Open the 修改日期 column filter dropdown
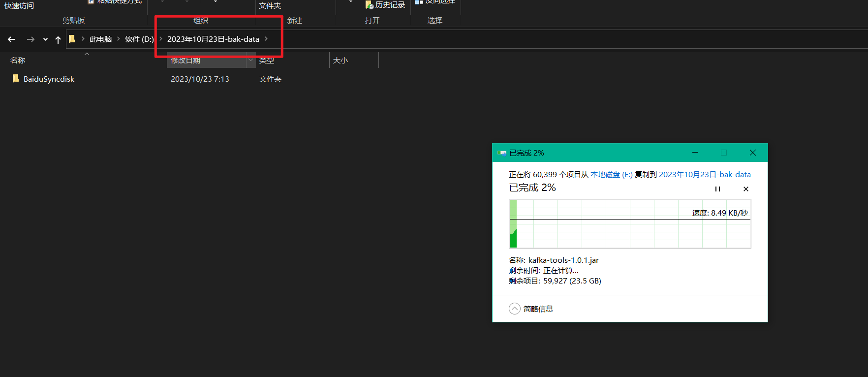Viewport: 868px width, 377px height. [x=250, y=60]
